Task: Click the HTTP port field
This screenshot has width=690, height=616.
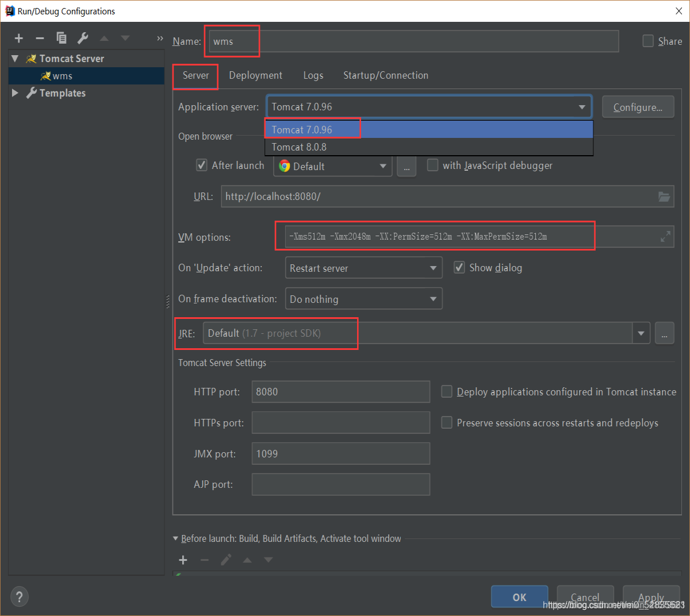Action: pyautogui.click(x=341, y=392)
